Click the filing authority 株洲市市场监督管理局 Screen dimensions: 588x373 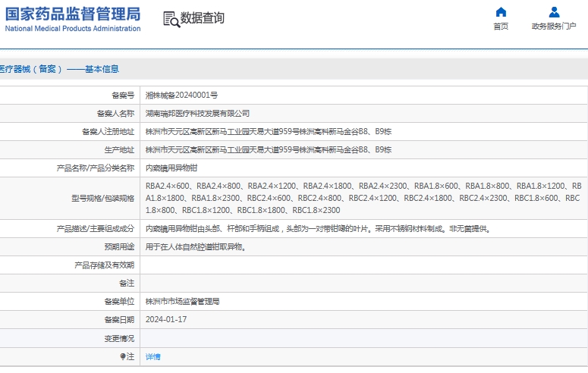pyautogui.click(x=182, y=302)
